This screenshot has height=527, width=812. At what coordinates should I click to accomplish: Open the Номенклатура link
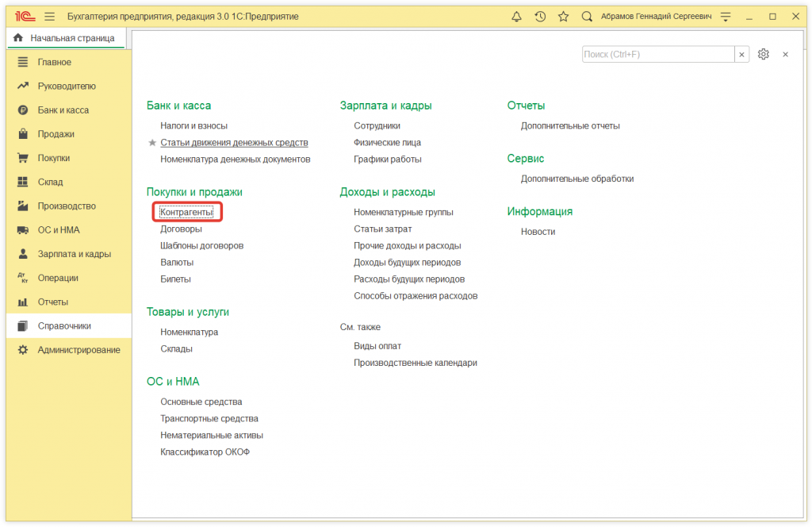tap(189, 332)
